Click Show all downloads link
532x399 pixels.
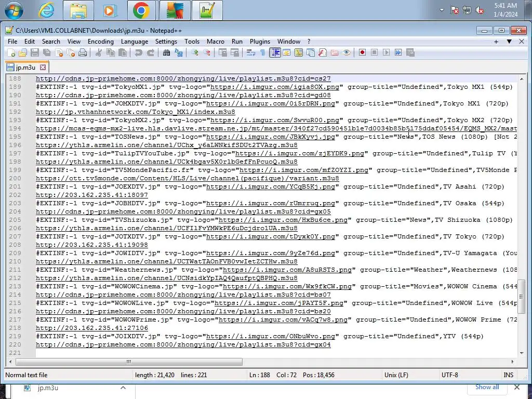pyautogui.click(x=487, y=387)
